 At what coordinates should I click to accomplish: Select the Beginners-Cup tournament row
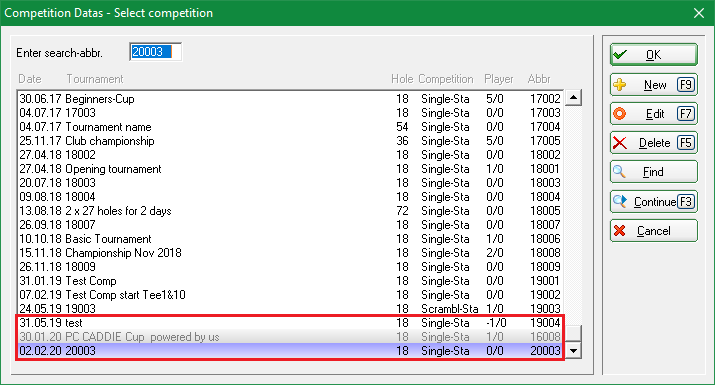(290, 99)
